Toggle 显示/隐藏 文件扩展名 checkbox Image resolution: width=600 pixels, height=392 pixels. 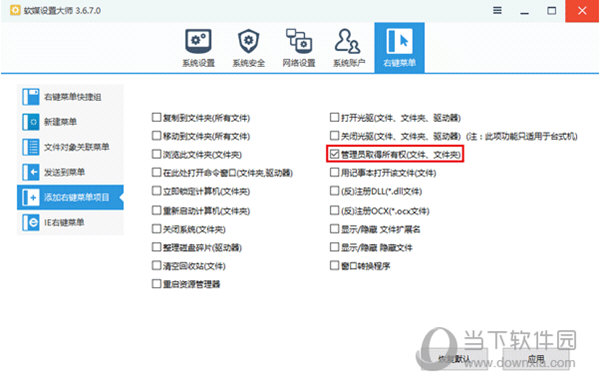click(334, 229)
